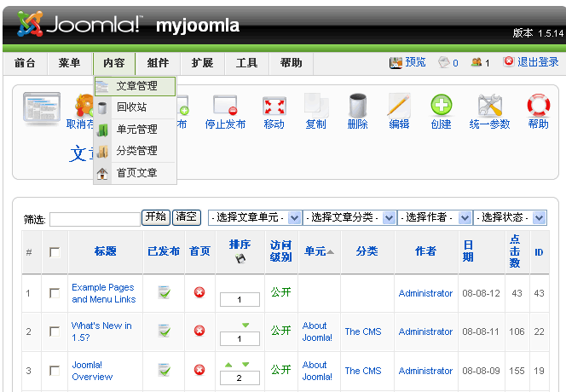Click the 停止发布 toolbar icon

[225, 105]
